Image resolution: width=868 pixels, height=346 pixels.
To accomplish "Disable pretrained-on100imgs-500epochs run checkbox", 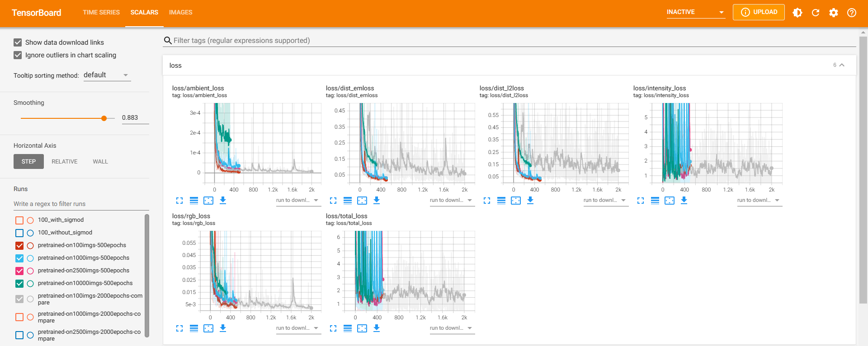I will tap(19, 246).
